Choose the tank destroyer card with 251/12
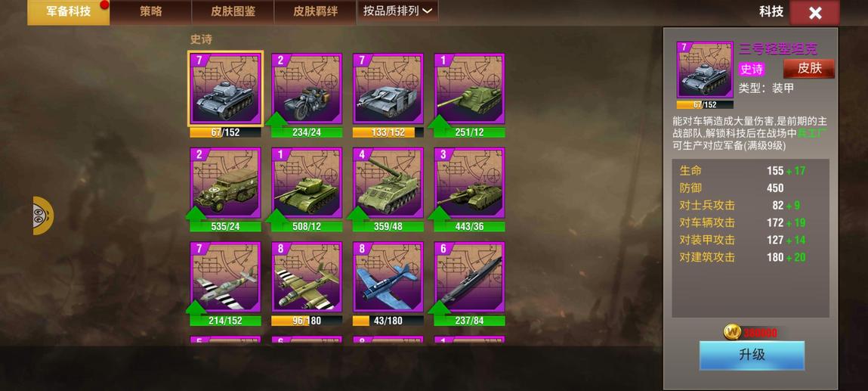Viewport: 868px width, 391px height. click(x=469, y=88)
